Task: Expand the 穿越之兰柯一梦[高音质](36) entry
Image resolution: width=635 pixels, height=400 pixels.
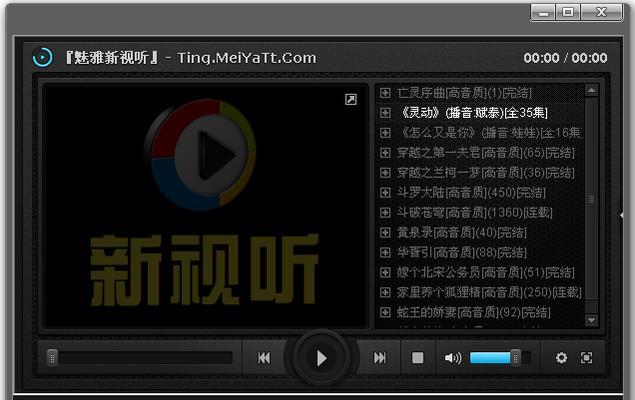Action: click(x=385, y=172)
